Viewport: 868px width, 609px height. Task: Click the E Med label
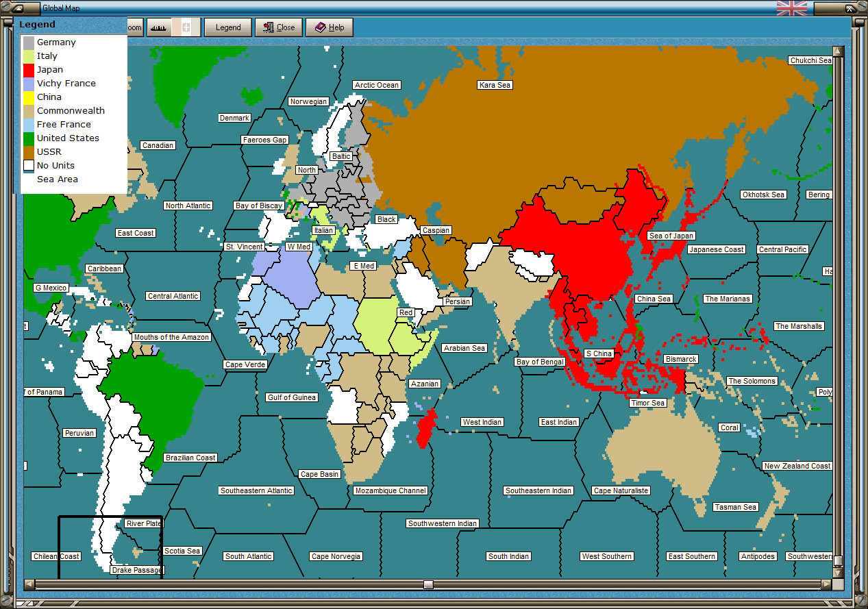point(363,266)
